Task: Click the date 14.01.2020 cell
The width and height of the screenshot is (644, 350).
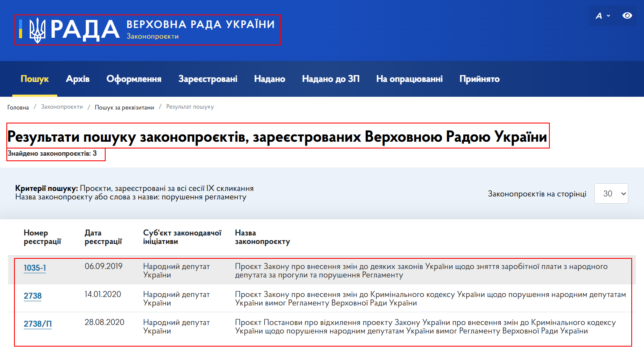Action: [x=103, y=294]
